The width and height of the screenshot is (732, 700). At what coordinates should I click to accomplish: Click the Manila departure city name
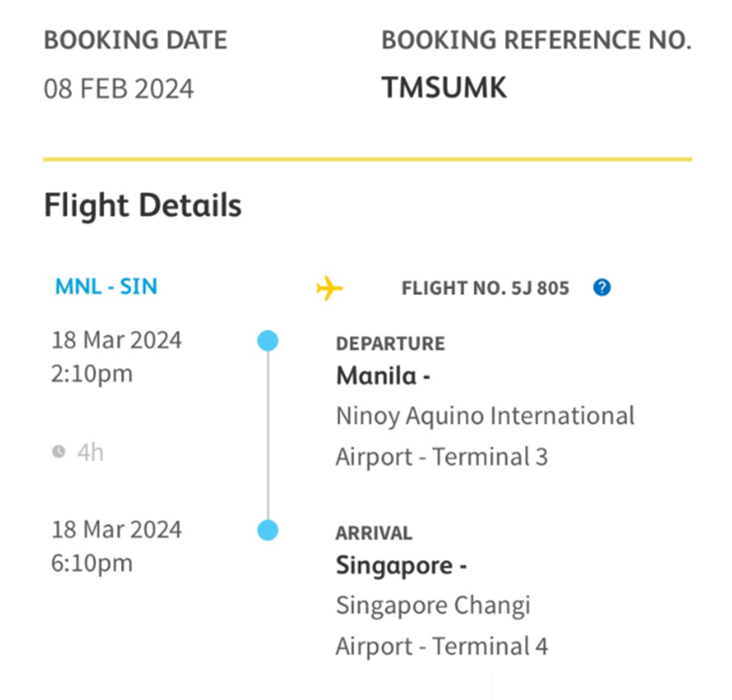pos(376,375)
